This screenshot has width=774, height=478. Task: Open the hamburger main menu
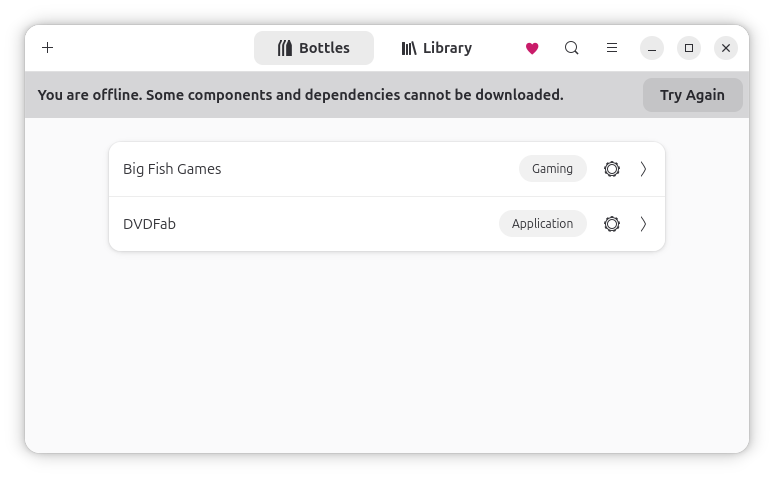point(612,48)
